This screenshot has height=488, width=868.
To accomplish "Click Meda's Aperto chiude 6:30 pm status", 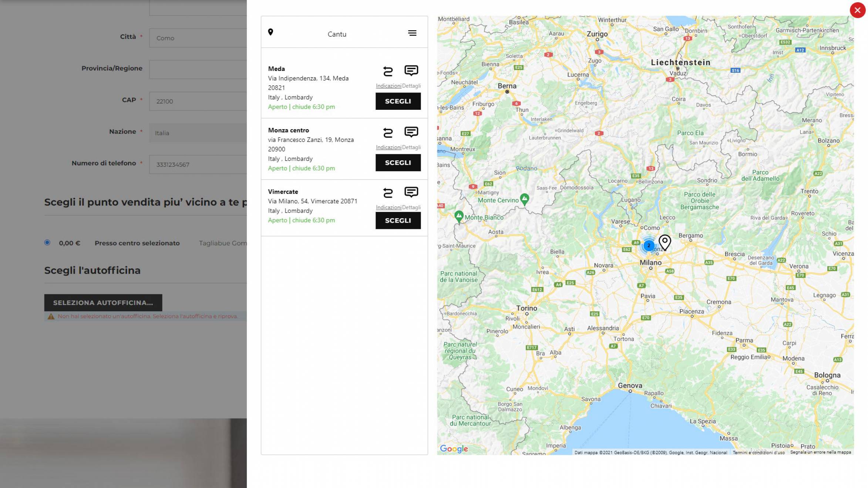I will 302,107.
